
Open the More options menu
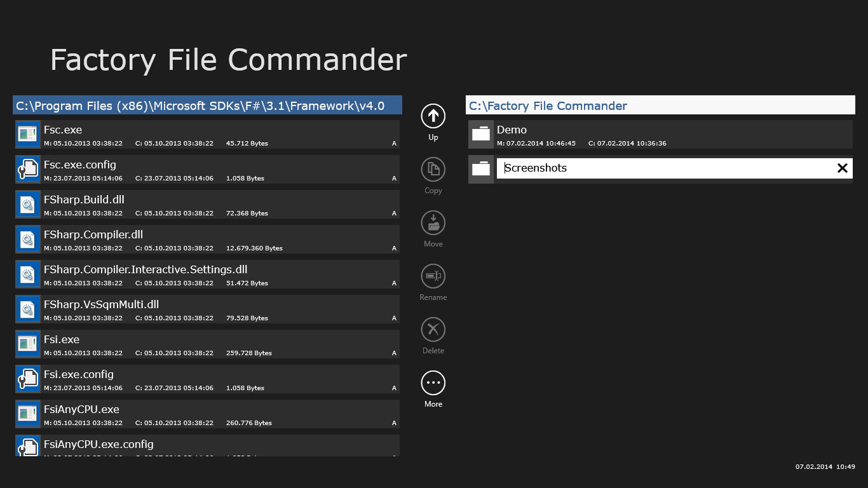pos(433,383)
